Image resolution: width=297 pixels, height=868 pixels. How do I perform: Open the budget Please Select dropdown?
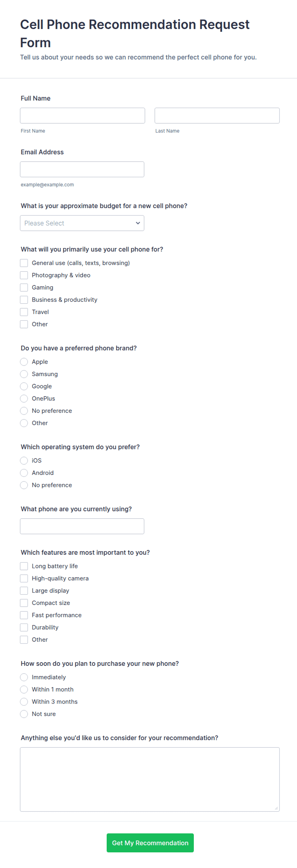pos(82,223)
